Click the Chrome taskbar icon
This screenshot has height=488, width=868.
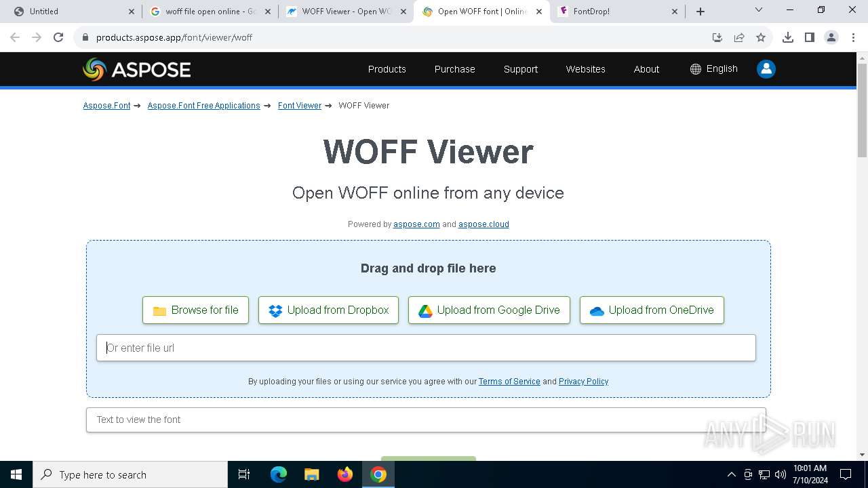(x=378, y=474)
